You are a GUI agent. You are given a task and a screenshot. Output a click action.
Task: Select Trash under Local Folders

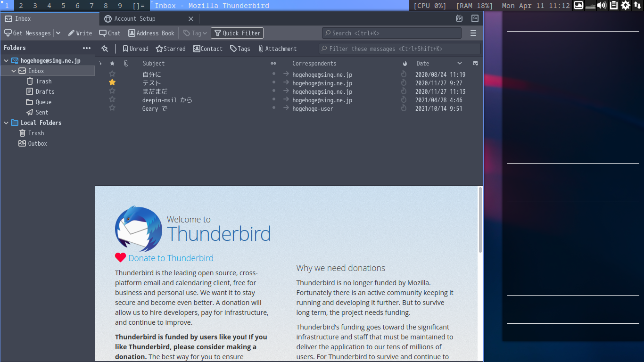pyautogui.click(x=32, y=133)
